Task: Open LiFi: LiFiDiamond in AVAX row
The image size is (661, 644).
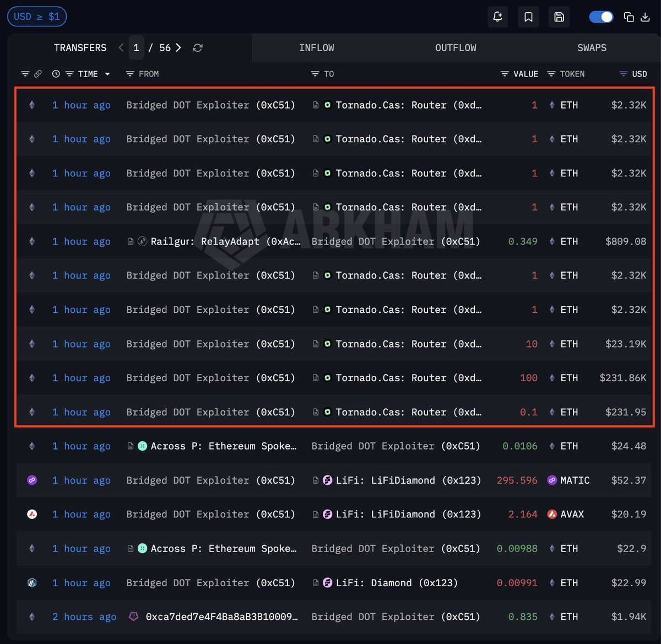Action: click(408, 515)
